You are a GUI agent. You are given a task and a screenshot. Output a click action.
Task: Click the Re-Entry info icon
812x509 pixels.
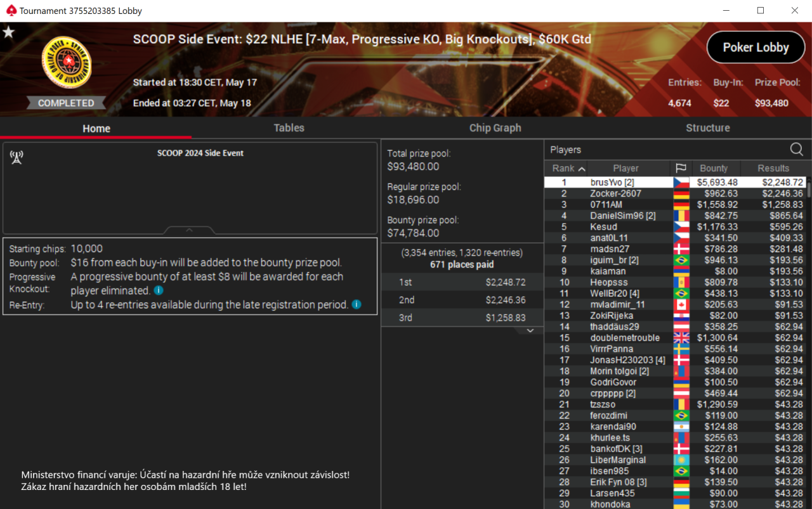(x=357, y=305)
